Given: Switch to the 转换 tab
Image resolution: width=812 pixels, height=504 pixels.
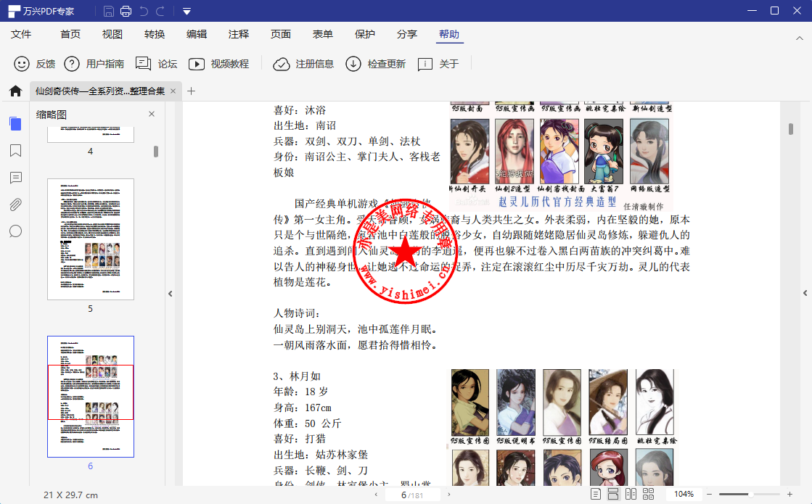Looking at the screenshot, I should pyautogui.click(x=155, y=34).
